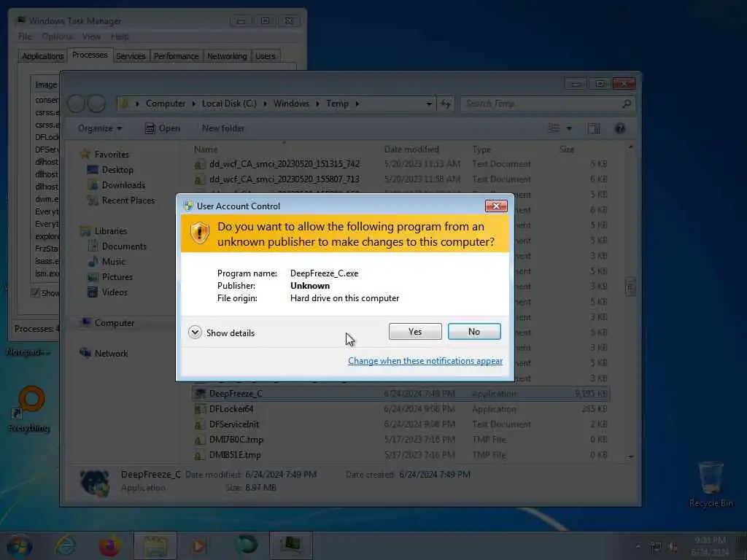The image size is (747, 560).
Task: Click the refresh icon beside the address bar
Action: coord(446,104)
